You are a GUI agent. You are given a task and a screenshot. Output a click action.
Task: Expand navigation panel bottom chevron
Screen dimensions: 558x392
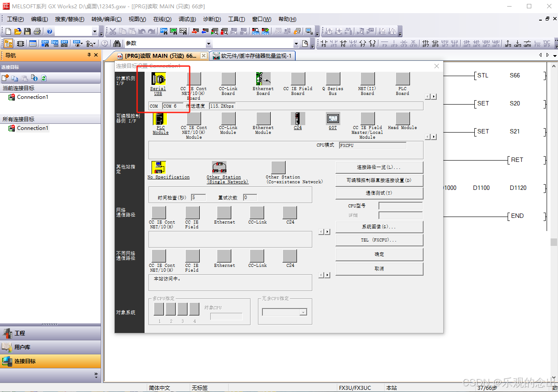point(96,375)
